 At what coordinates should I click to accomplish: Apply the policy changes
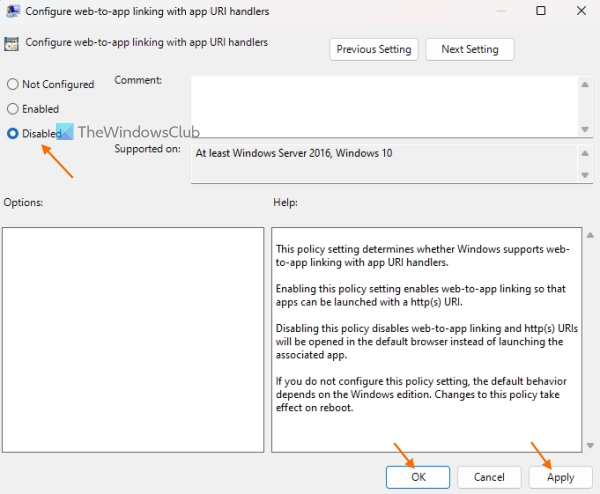click(561, 477)
